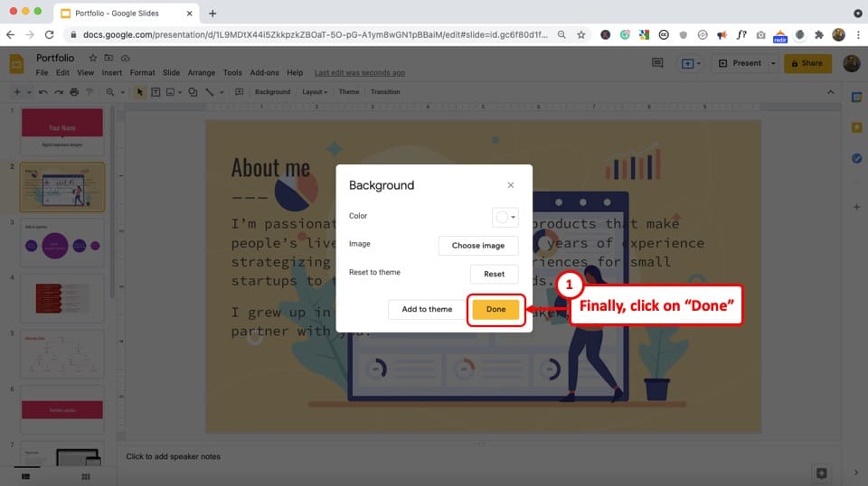Image resolution: width=868 pixels, height=486 pixels.
Task: Click the Undo icon
Action: click(42, 92)
